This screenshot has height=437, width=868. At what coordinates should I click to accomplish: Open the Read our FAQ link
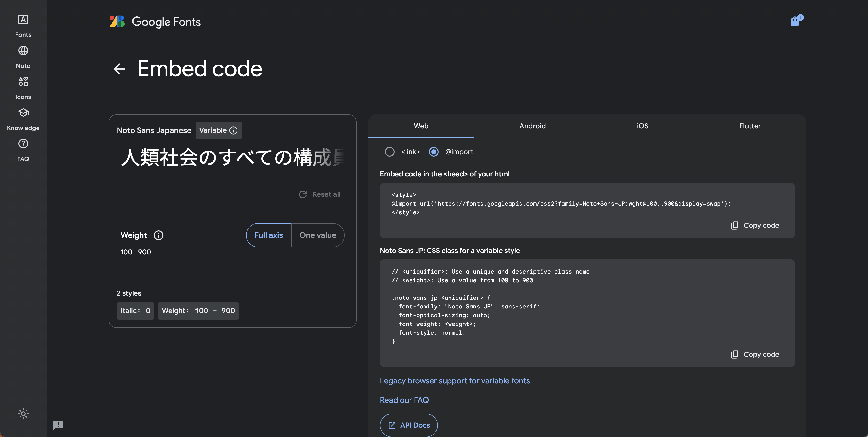(404, 400)
